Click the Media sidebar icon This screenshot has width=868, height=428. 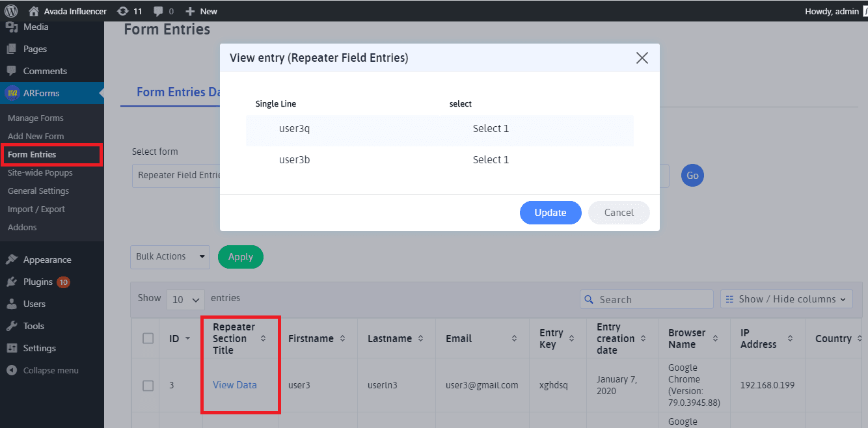tap(11, 27)
